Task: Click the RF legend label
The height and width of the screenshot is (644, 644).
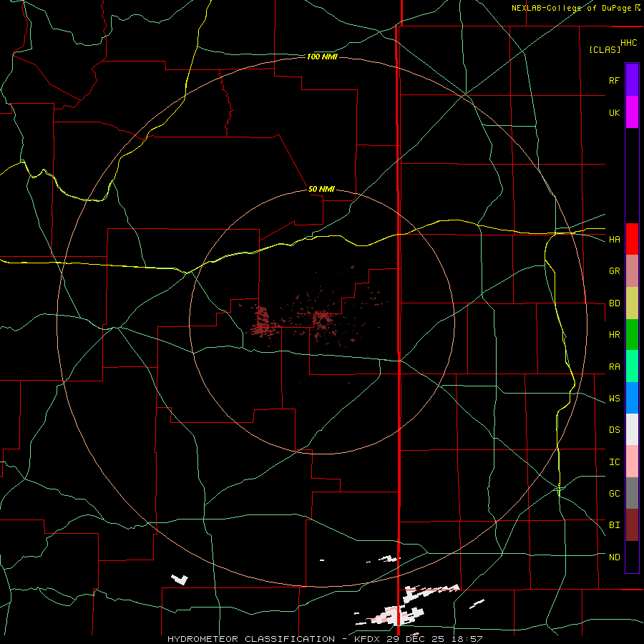Action: pos(614,80)
